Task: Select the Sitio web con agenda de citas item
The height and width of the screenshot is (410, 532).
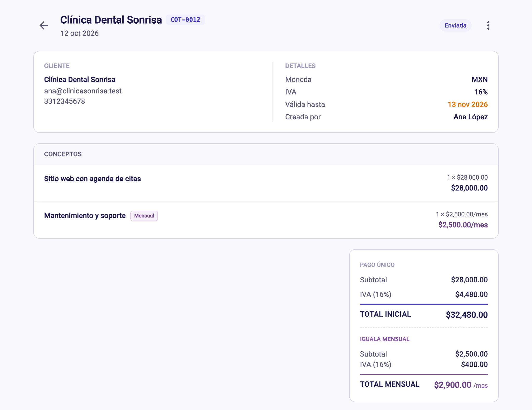Action: (x=92, y=179)
